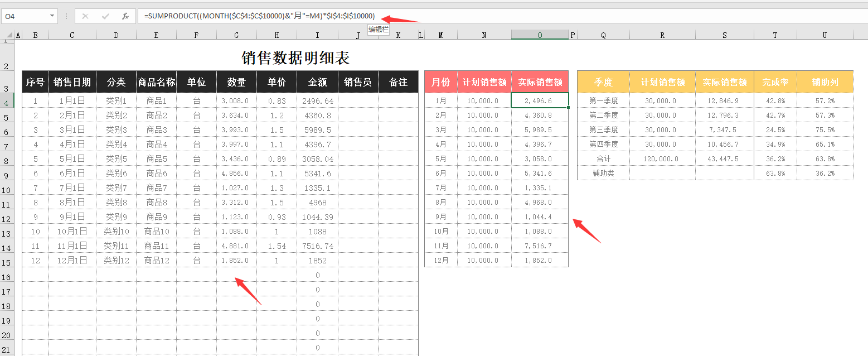The height and width of the screenshot is (356, 868).
Task: Click the 销售日期 header cell
Action: [72, 82]
